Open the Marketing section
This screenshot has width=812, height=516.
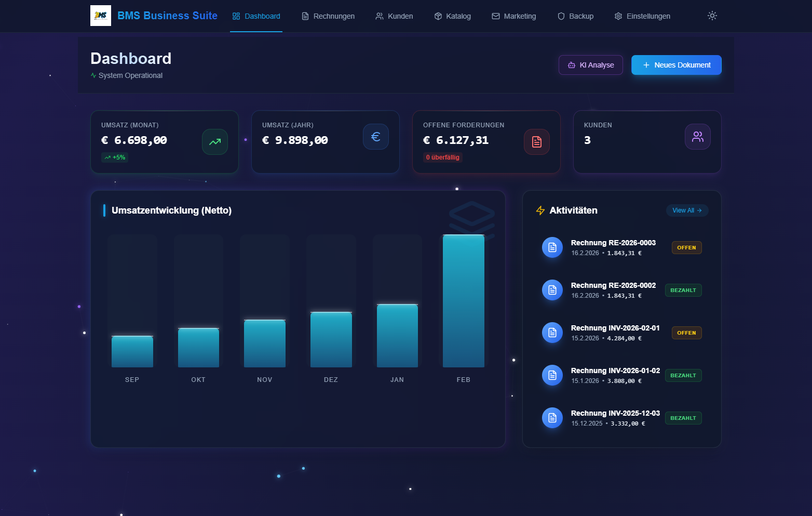tap(514, 16)
